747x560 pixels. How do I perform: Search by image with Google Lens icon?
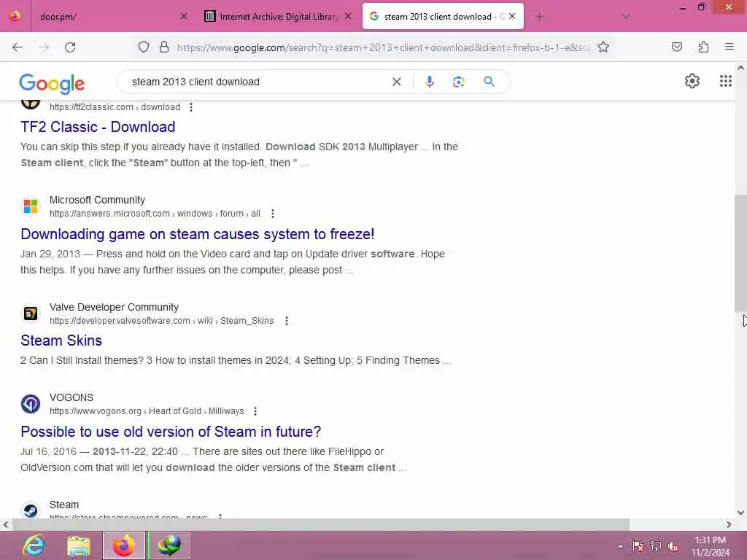click(x=458, y=82)
